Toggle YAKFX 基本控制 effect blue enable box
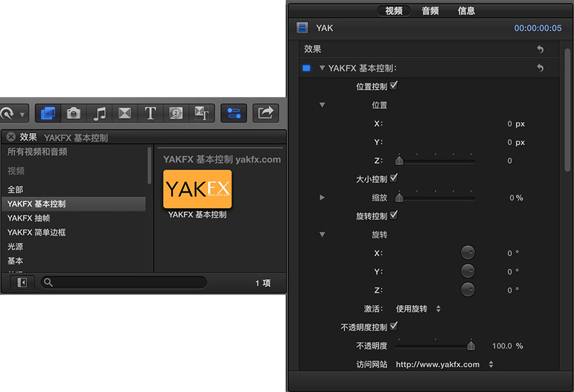574x392 pixels. tap(306, 68)
